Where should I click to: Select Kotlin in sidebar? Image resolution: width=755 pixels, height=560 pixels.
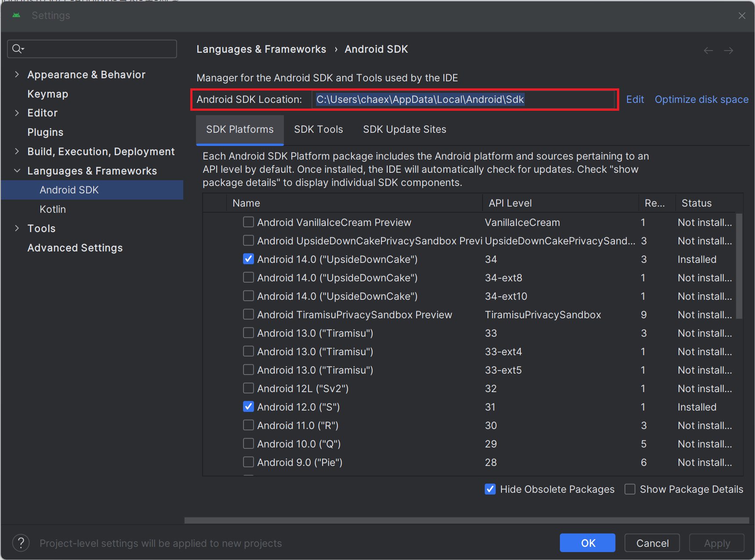click(53, 209)
